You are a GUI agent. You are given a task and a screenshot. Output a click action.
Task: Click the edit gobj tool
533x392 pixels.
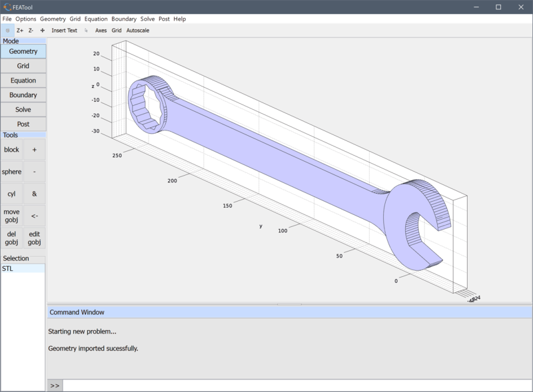point(35,238)
